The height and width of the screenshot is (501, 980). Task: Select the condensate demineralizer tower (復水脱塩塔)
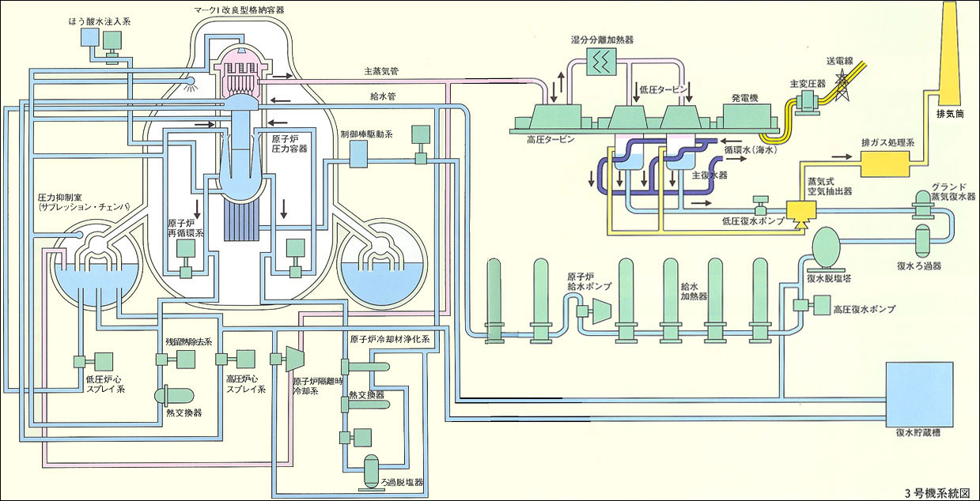point(827,247)
